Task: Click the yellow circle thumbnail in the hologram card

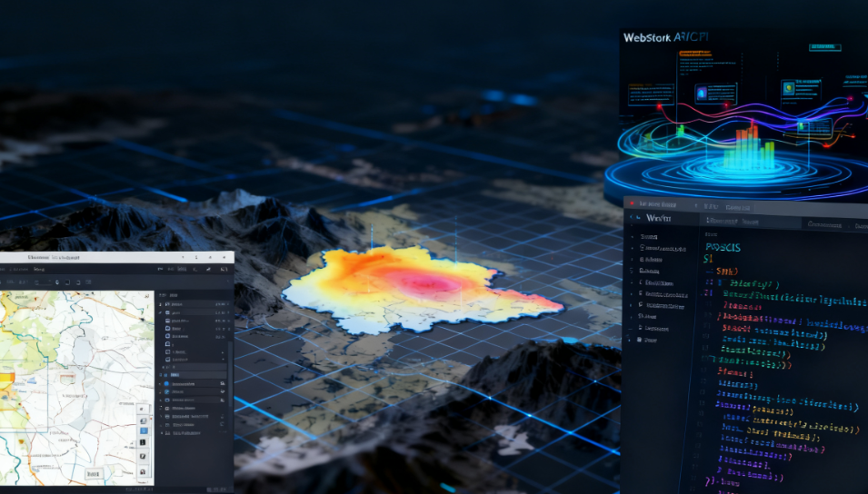Action: click(x=790, y=88)
